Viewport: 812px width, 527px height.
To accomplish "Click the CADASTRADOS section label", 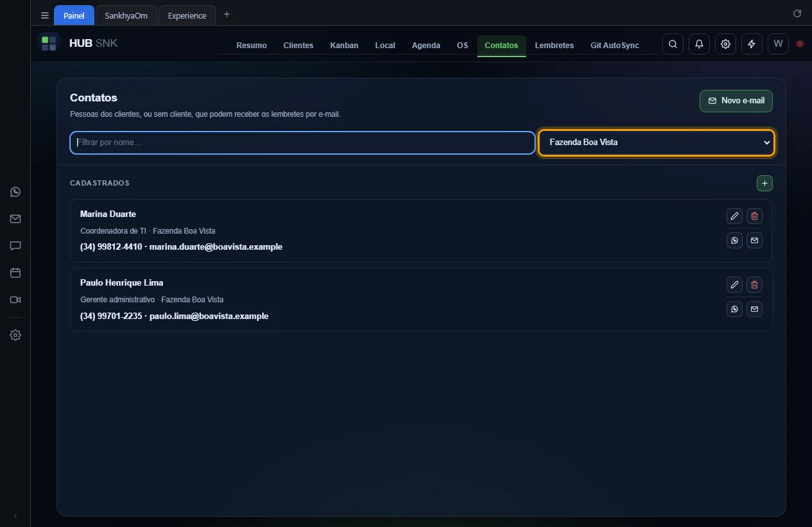I will pos(100,183).
